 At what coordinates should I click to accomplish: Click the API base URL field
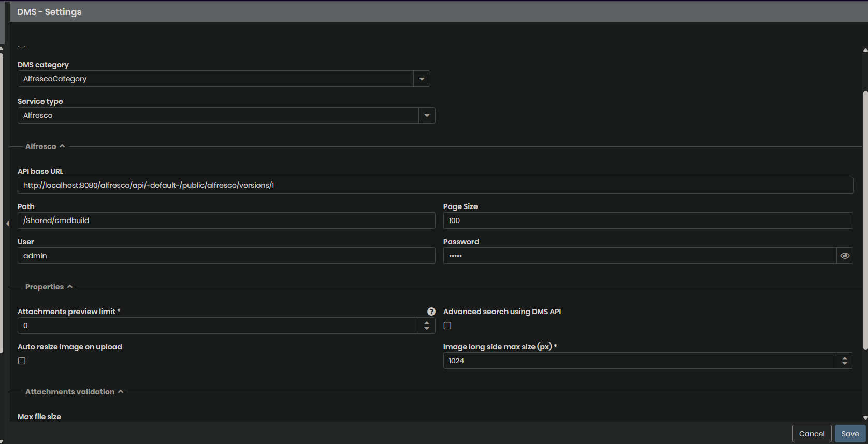(435, 185)
